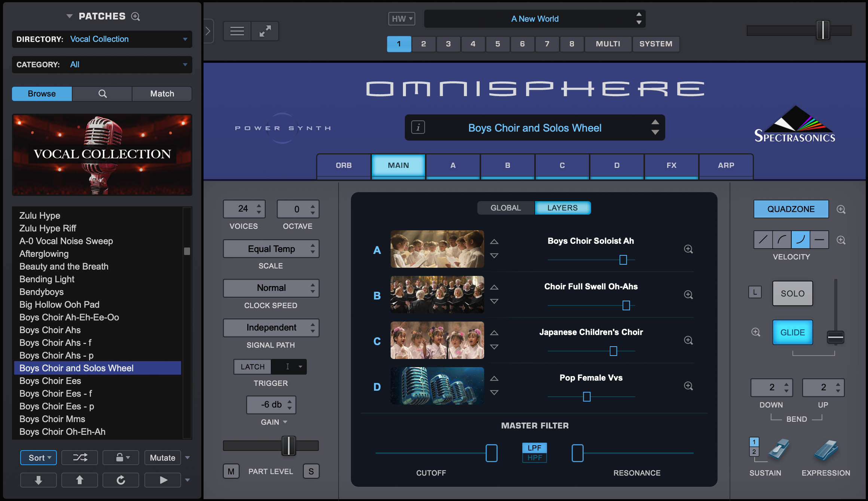Audition patch with the play icon

click(x=162, y=480)
